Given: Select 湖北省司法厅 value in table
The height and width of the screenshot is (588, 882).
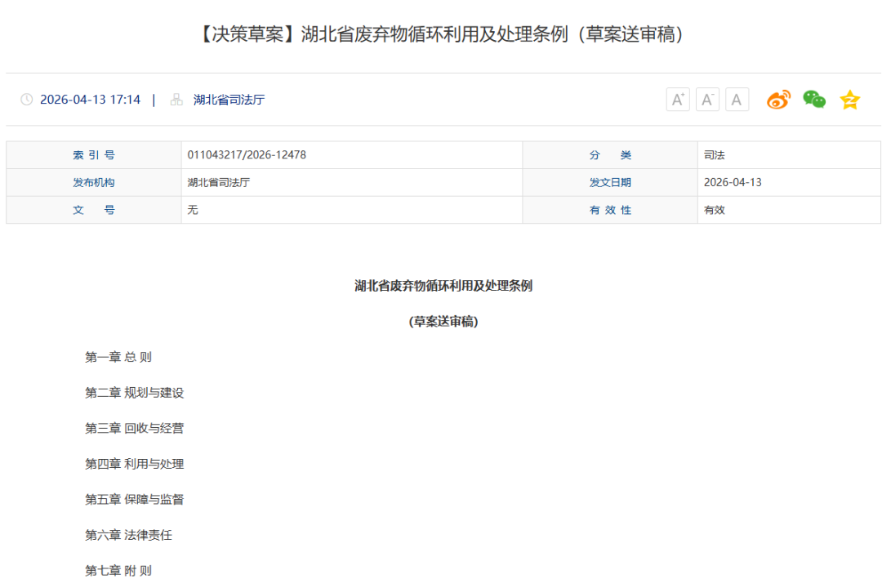Looking at the screenshot, I should (219, 182).
